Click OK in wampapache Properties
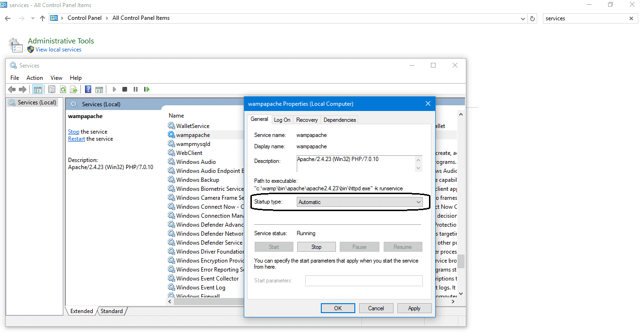The image size is (644, 332). (x=338, y=308)
